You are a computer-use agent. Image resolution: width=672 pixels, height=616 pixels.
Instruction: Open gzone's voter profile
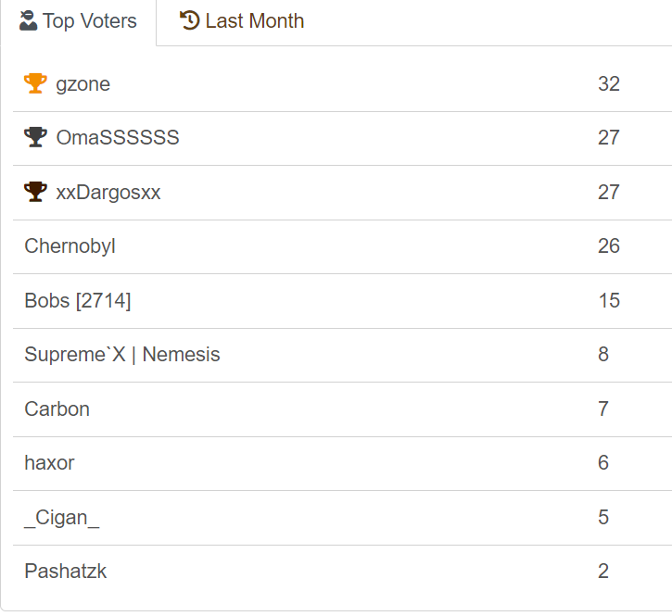pyautogui.click(x=82, y=84)
